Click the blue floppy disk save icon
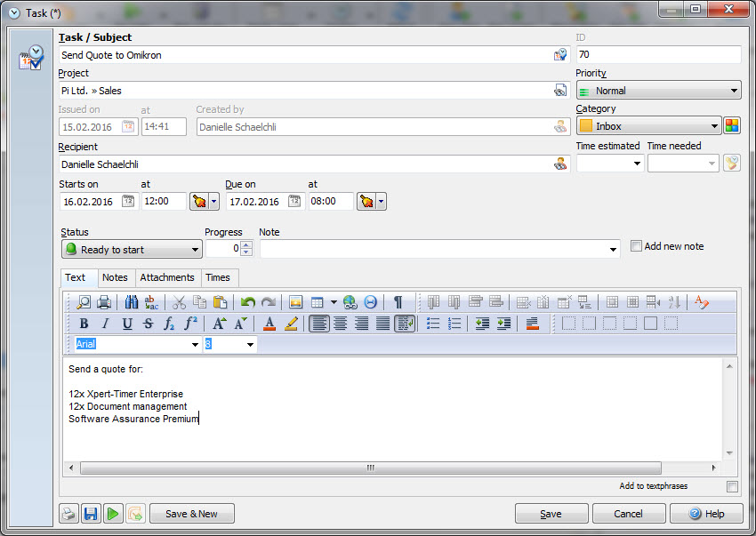Viewport: 756px width, 536px height. pyautogui.click(x=91, y=514)
